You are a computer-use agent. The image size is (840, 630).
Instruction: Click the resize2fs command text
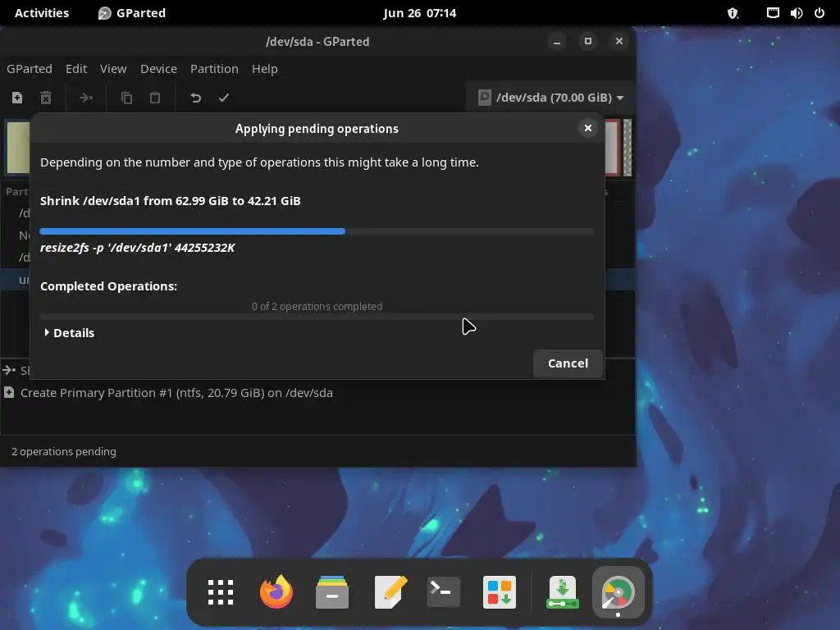click(137, 248)
